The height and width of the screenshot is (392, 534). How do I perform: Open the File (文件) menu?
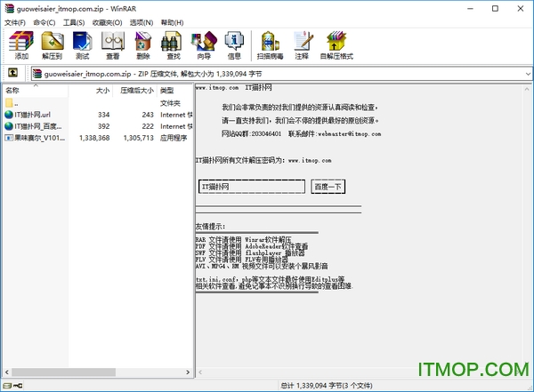[x=15, y=22]
